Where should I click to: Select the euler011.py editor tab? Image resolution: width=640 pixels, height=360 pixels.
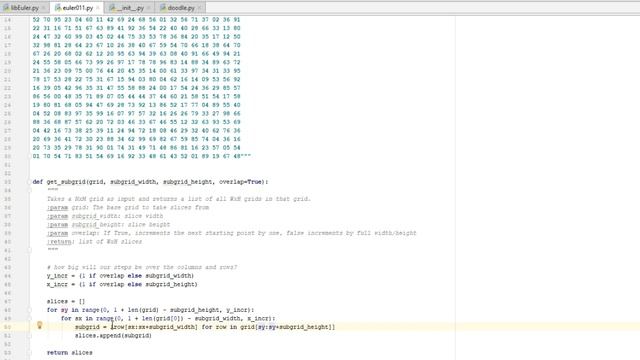point(78,8)
